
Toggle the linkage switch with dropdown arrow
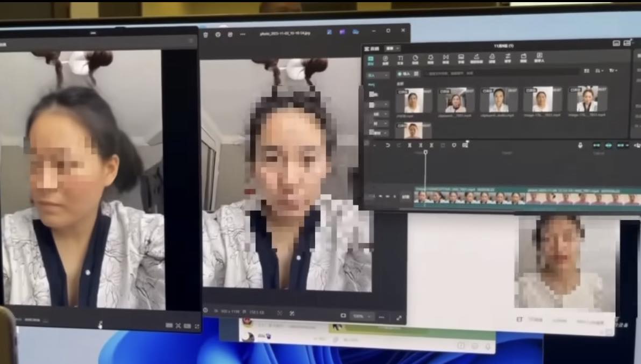(623, 145)
